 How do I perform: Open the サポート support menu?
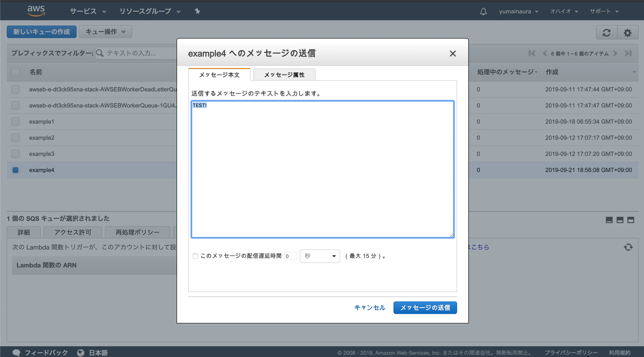[x=604, y=11]
